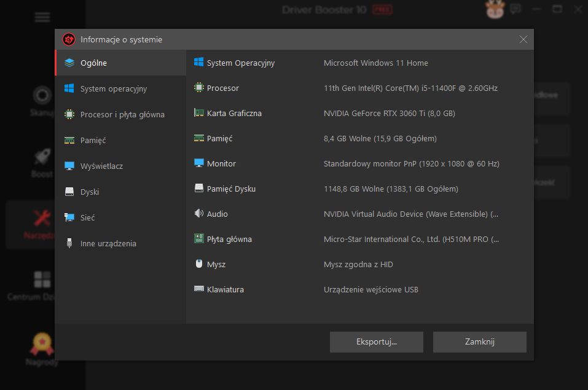The width and height of the screenshot is (588, 390).
Task: Click the 'Karta Graficzna' label
Action: pyautogui.click(x=234, y=113)
